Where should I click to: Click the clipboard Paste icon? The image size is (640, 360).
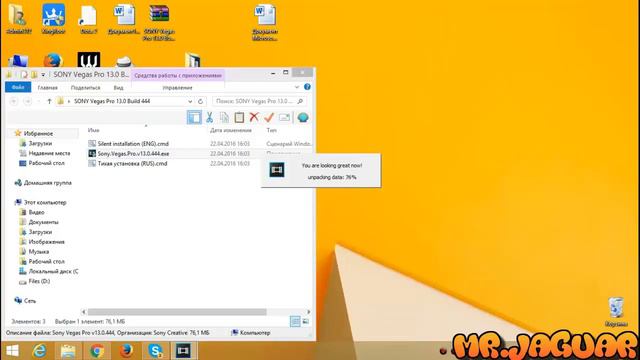(239, 118)
